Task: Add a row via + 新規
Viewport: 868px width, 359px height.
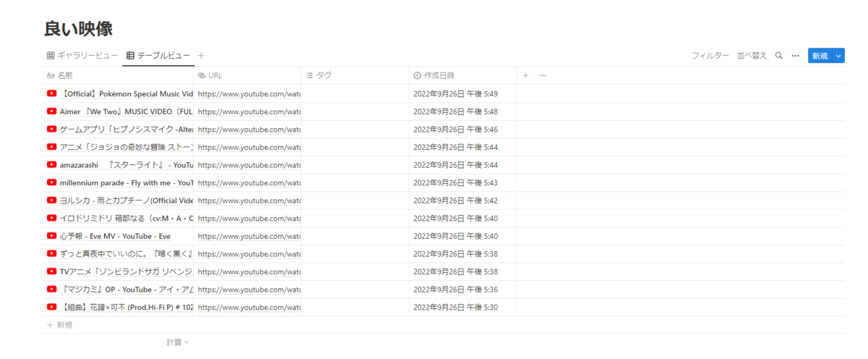Action: [x=59, y=325]
